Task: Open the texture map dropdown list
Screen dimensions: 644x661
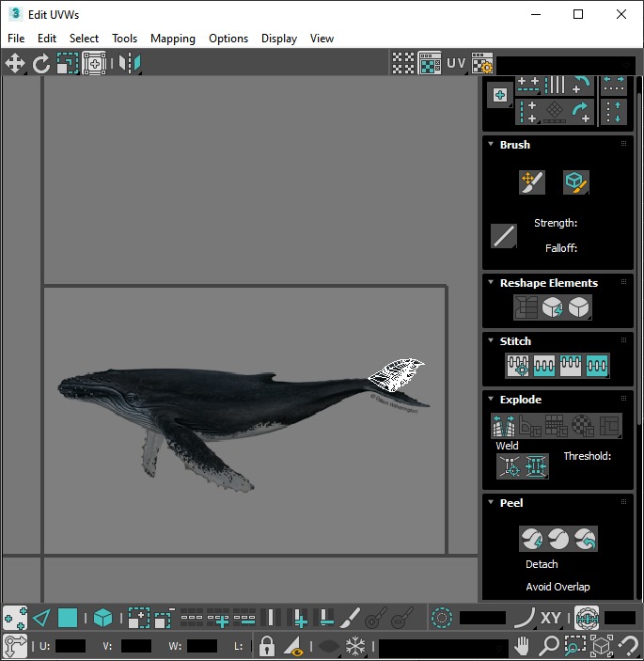Action: coord(566,65)
